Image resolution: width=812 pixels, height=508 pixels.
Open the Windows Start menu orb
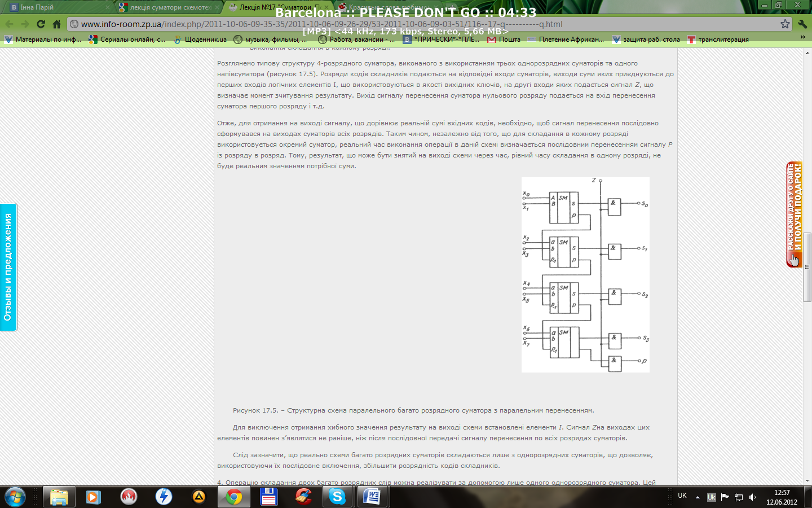point(15,497)
